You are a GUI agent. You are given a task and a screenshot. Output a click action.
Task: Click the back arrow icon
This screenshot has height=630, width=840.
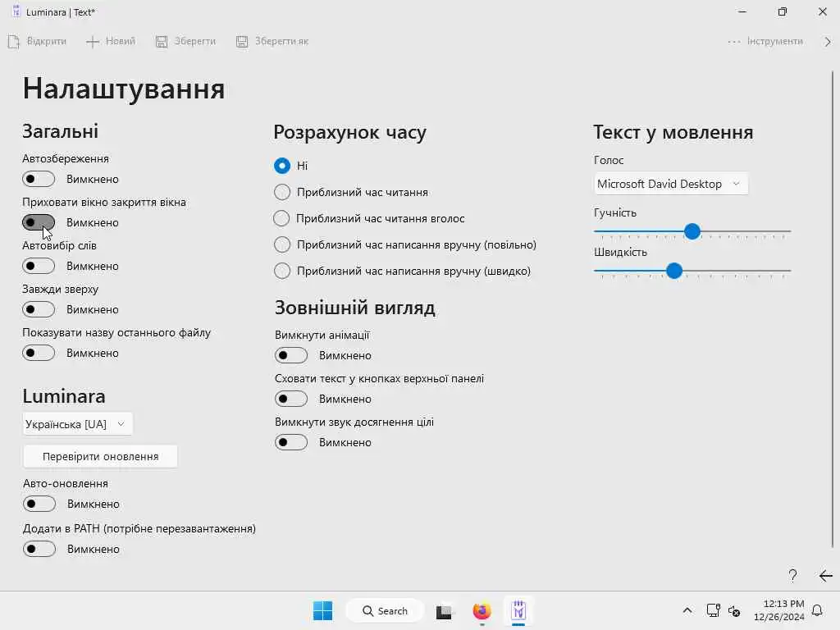(825, 575)
